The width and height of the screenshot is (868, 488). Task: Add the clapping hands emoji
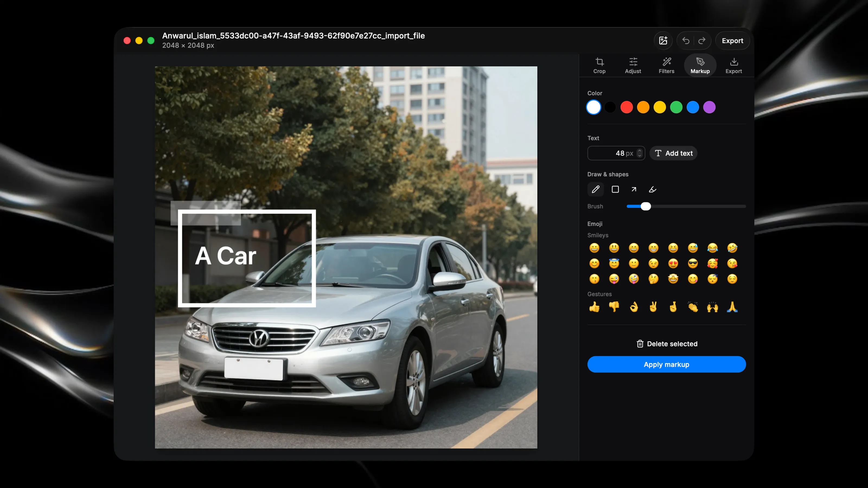pyautogui.click(x=693, y=307)
